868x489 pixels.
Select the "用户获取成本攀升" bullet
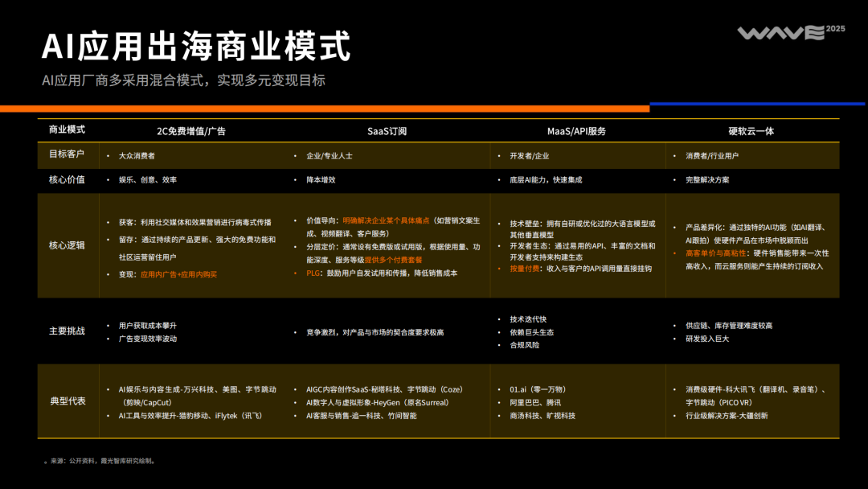point(148,326)
